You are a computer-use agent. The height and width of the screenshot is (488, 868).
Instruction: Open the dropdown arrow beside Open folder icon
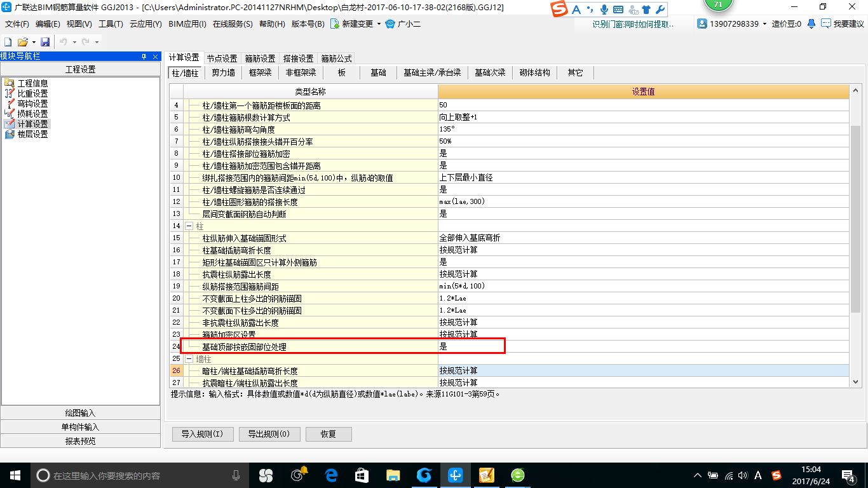(34, 42)
